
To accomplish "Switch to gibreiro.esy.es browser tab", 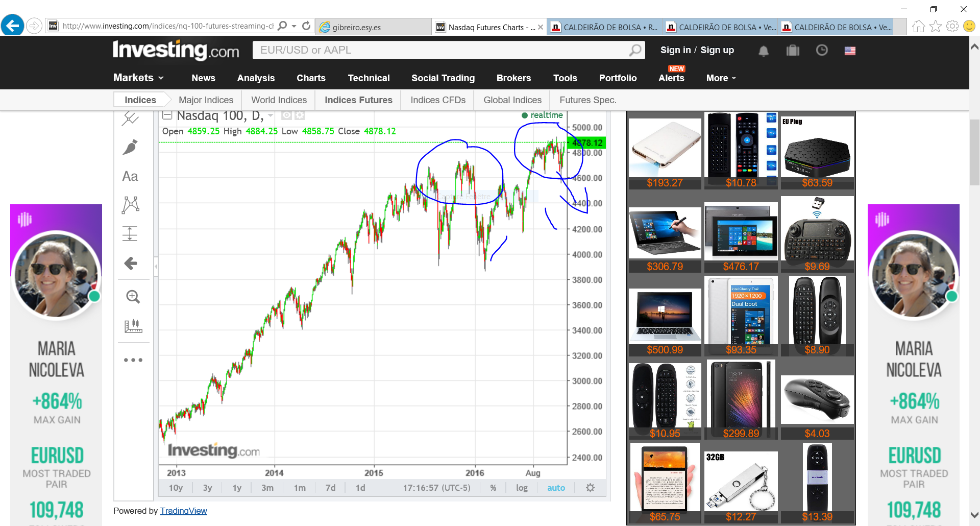I will coord(373,27).
